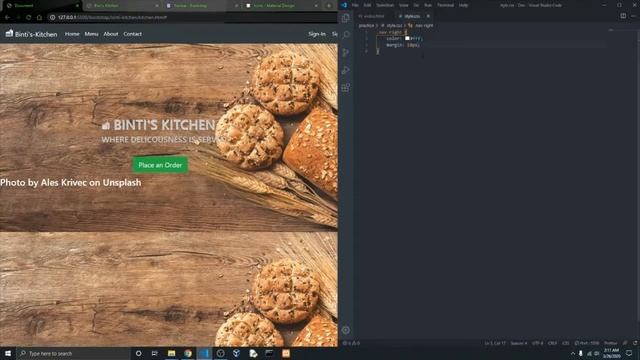The width and height of the screenshot is (640, 360).
Task: Click microphone tray icon
Action: (580, 353)
